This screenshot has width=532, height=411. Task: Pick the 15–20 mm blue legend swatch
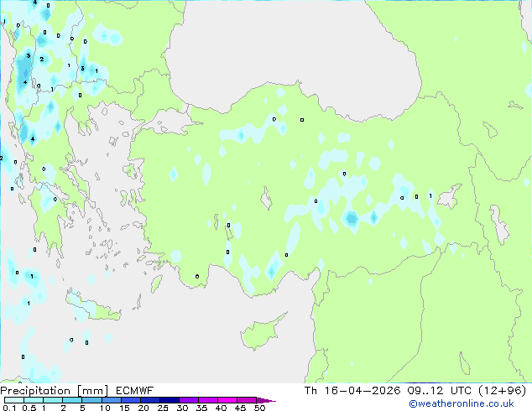click(131, 400)
